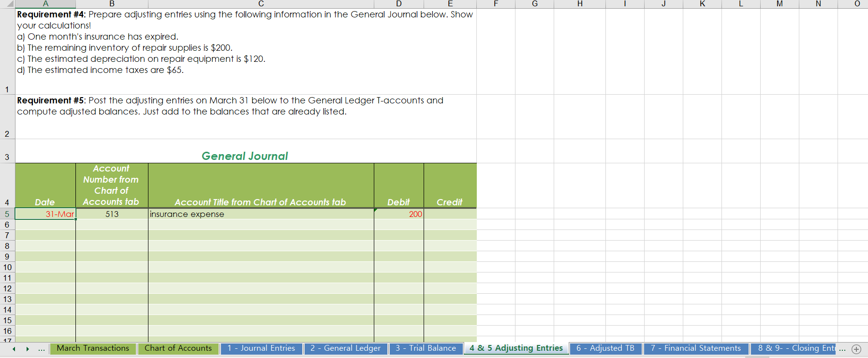Image resolution: width=868 pixels, height=358 pixels.
Task: Choose the column J header
Action: 663,4
